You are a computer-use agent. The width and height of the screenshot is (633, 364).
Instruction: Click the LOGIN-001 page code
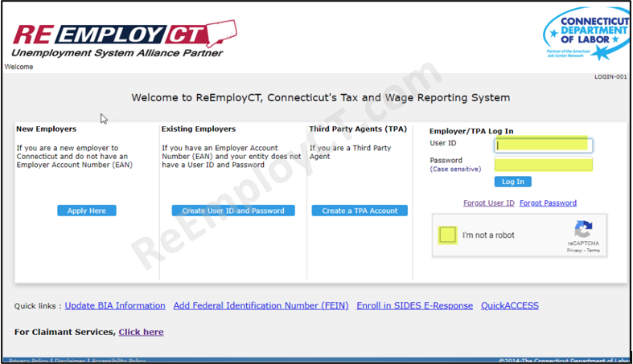tap(610, 76)
